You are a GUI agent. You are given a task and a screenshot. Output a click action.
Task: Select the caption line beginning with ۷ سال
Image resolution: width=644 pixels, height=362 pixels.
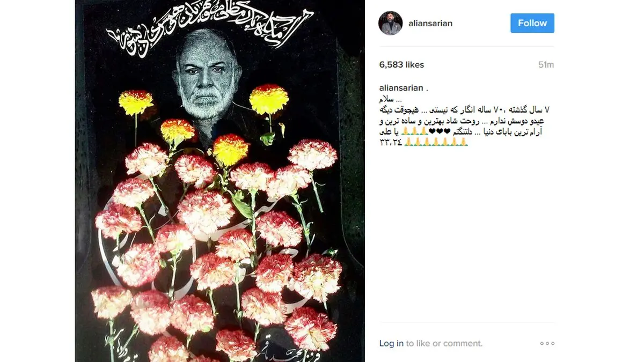(x=463, y=110)
